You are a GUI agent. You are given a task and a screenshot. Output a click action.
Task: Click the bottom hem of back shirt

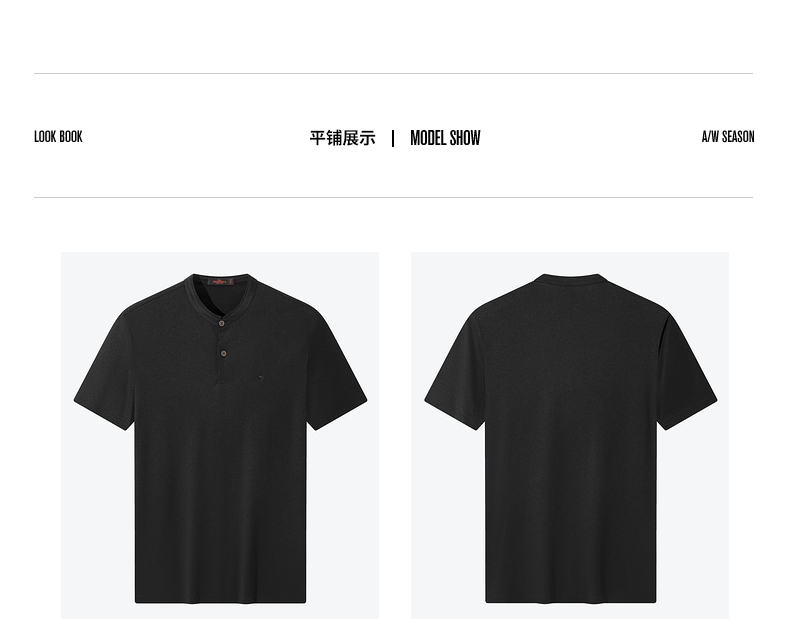(x=571, y=599)
